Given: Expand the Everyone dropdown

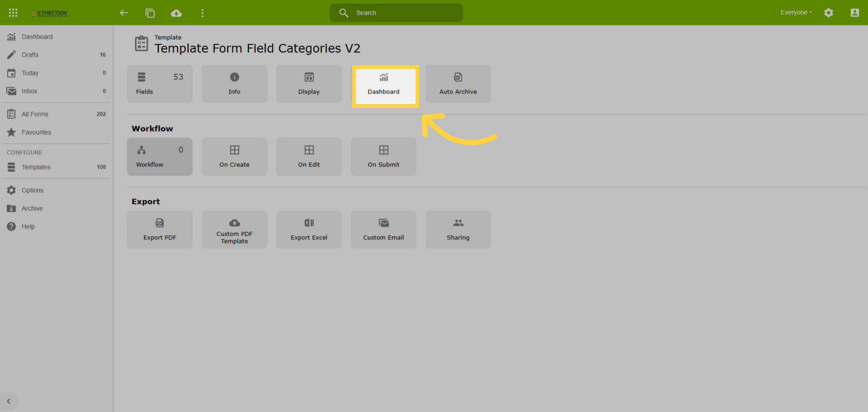Looking at the screenshot, I should (x=796, y=12).
